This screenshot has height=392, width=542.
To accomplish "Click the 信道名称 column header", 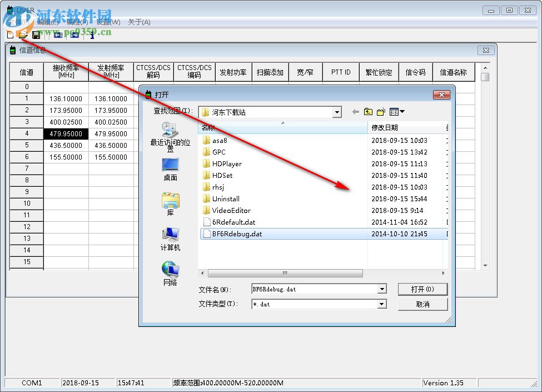I will coord(454,72).
